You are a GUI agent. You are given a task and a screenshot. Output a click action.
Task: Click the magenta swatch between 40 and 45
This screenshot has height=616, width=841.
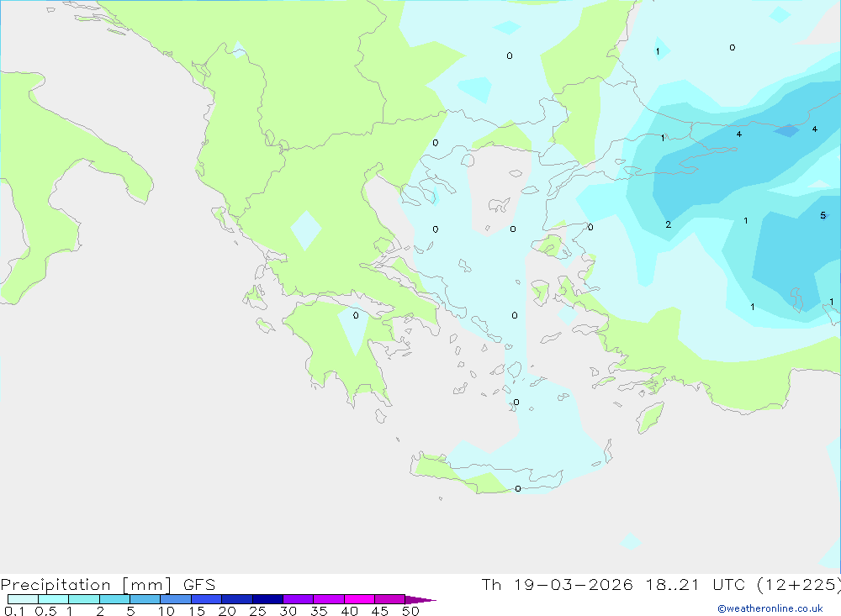coord(359,599)
